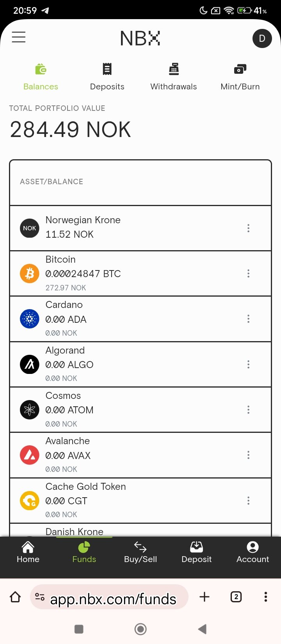Tap the Algorand asset logo
281x644 pixels.
pyautogui.click(x=30, y=365)
